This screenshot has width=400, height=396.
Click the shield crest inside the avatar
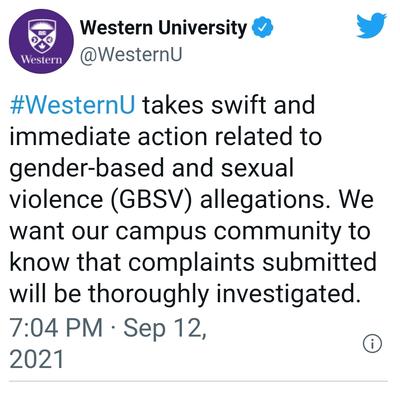(41, 34)
